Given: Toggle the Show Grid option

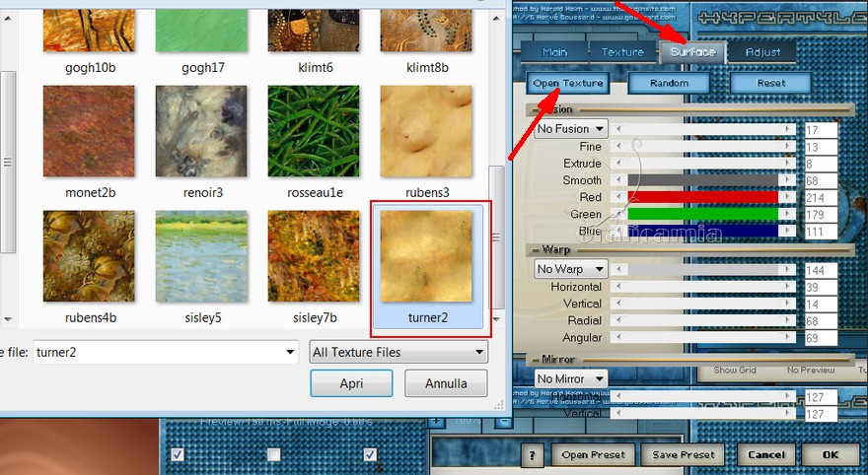Looking at the screenshot, I should 735,370.
